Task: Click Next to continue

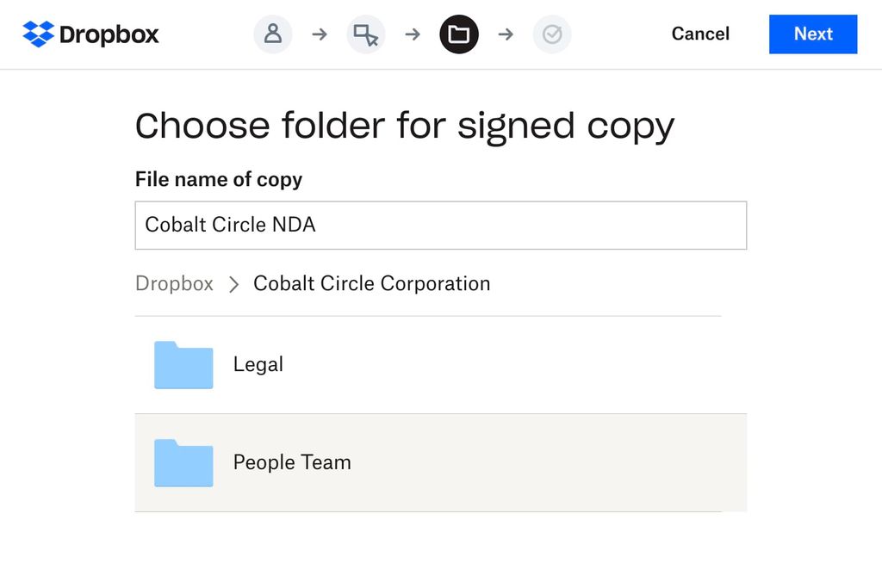Action: (x=813, y=34)
